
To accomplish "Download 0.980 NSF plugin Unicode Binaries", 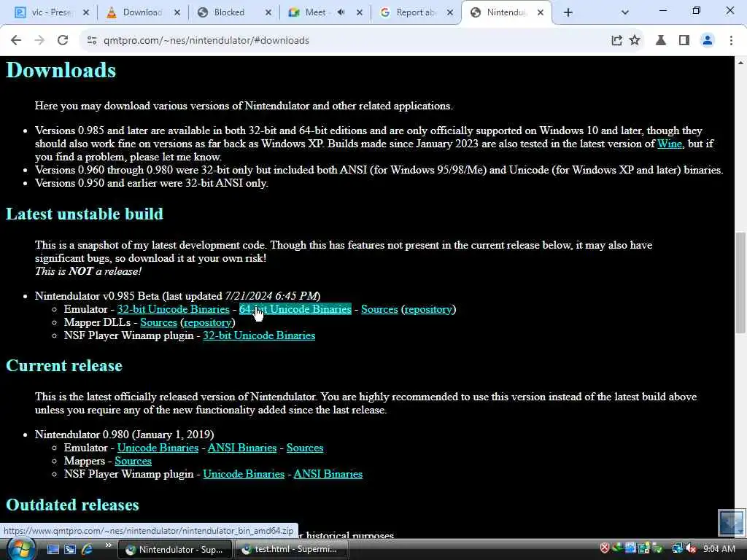I will pos(244,474).
